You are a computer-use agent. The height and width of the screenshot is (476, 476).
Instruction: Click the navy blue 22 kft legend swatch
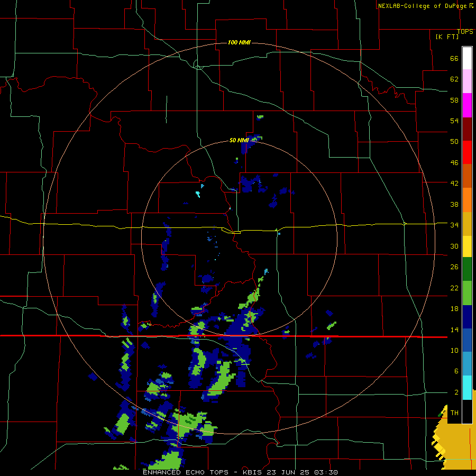(467, 317)
